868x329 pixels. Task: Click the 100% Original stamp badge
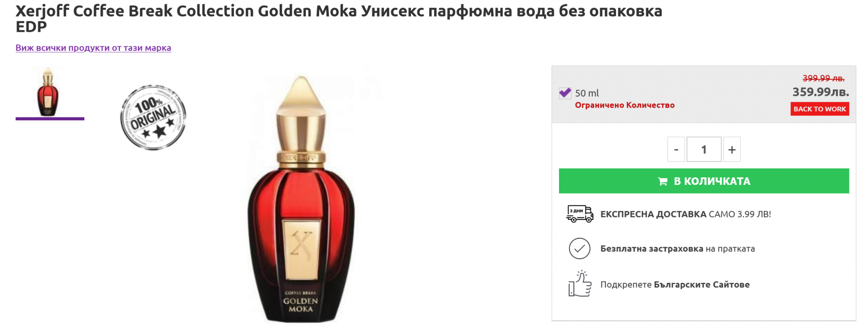pos(153,117)
